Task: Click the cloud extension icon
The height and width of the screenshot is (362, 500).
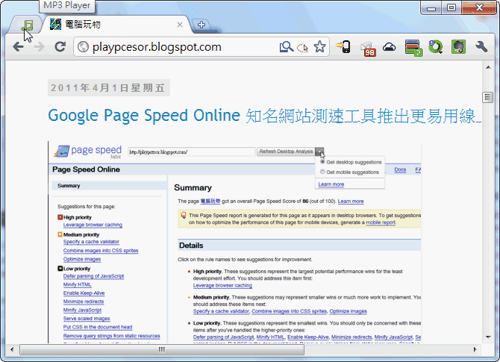Action: pyautogui.click(x=389, y=47)
